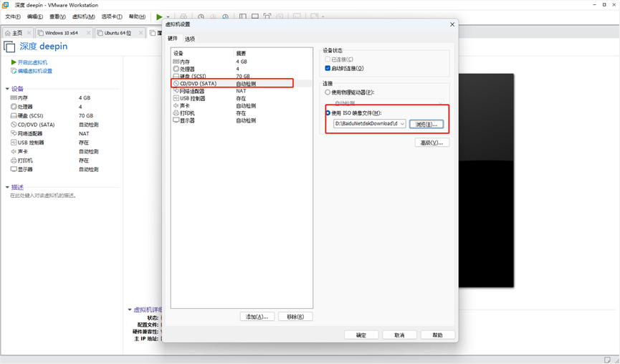Image resolution: width=620 pixels, height=364 pixels.
Task: Click 开启此虚拟机 link in main window
Action: [x=32, y=62]
